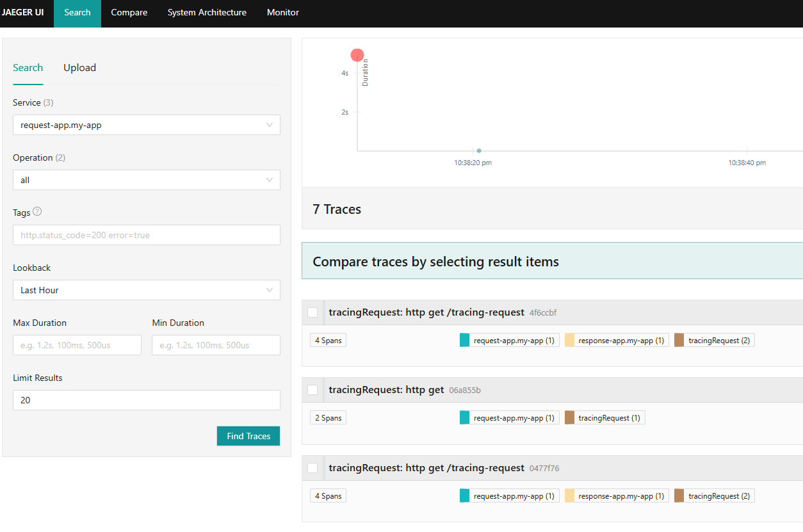
Task: Switch to the Upload tab
Action: (79, 68)
